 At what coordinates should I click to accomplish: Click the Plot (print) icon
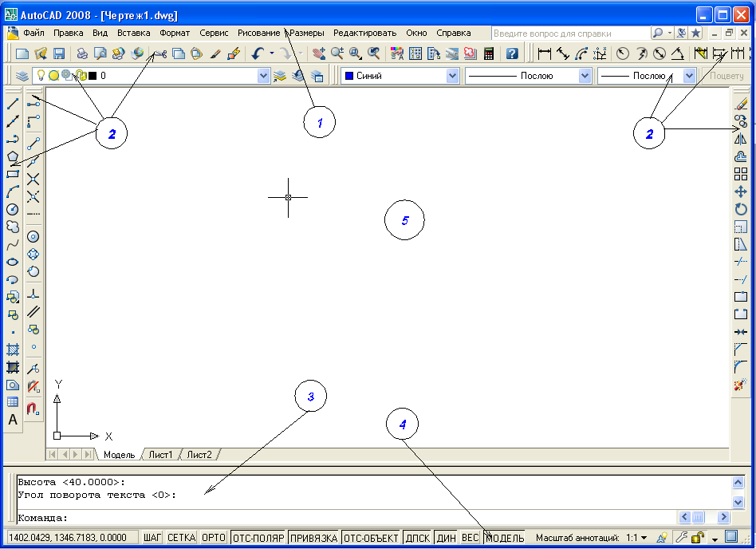point(82,53)
